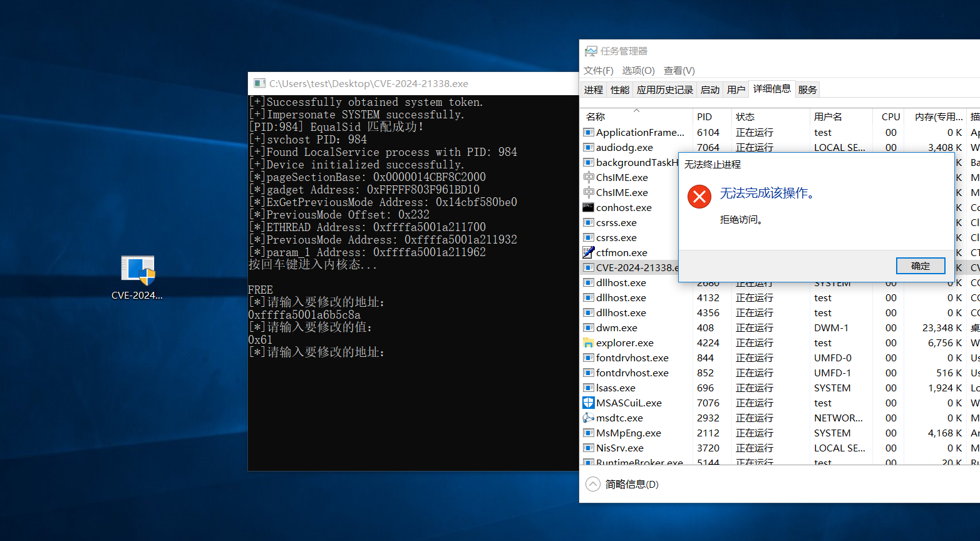Image resolution: width=980 pixels, height=541 pixels.
Task: Click the explorer.exe folder icon
Action: 588,343
